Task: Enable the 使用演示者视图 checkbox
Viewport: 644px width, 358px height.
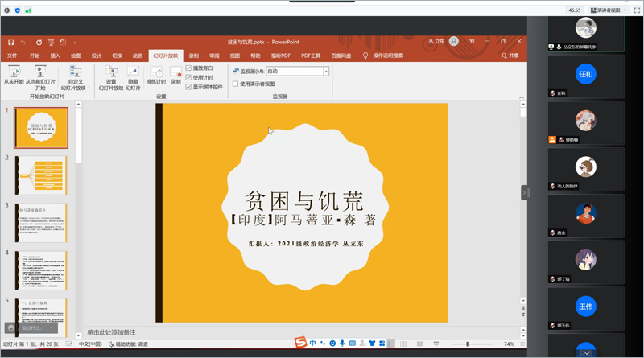Action: click(235, 84)
